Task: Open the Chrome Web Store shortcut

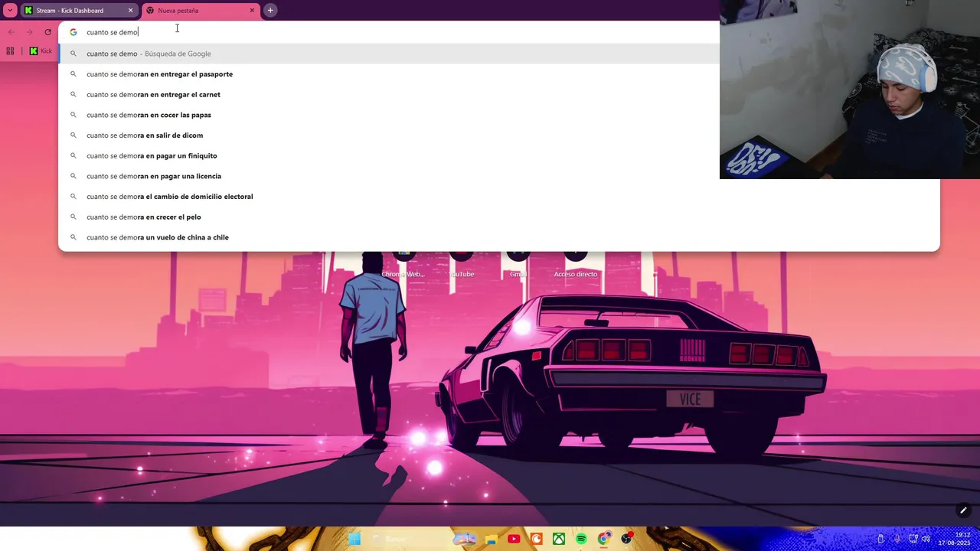Action: [x=403, y=264]
